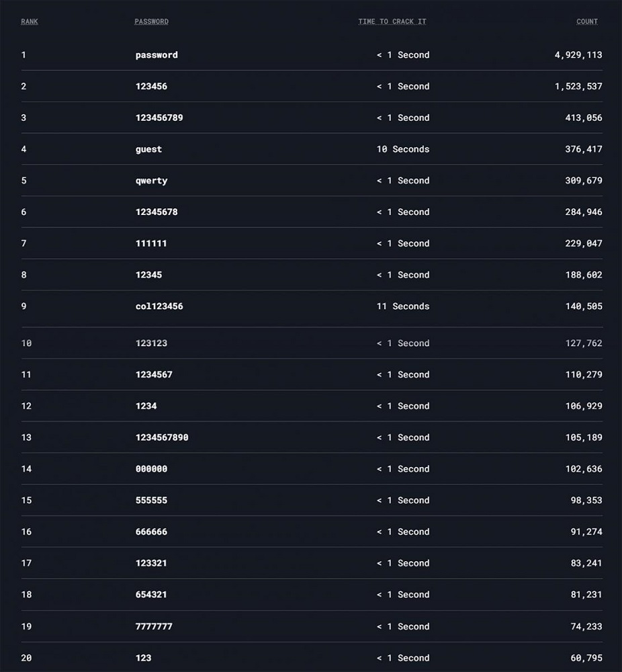Sort by TIME TO CRACK IT header
Viewport: 622px width, 672px height.
coord(392,22)
